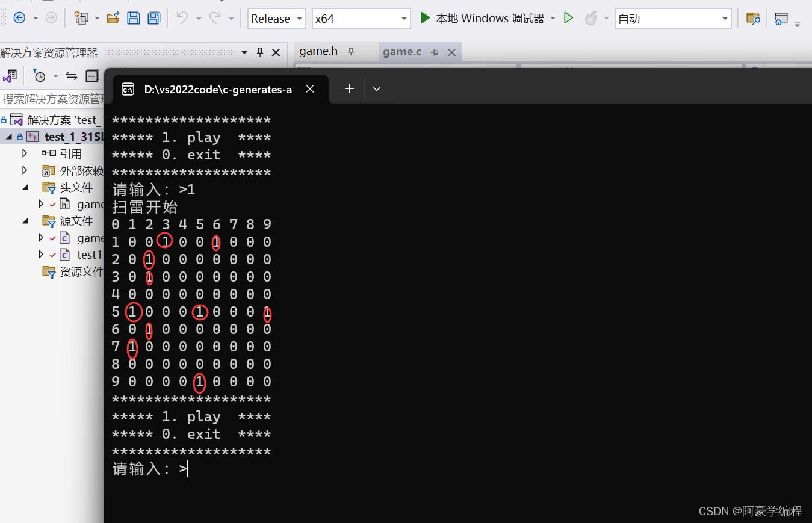Click the window with house icon in toolbar

click(781, 18)
